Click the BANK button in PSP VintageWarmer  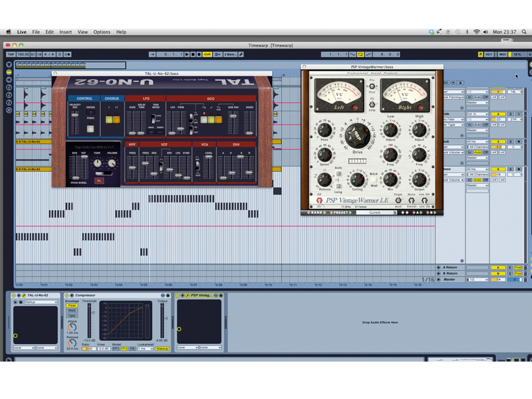coord(317,213)
